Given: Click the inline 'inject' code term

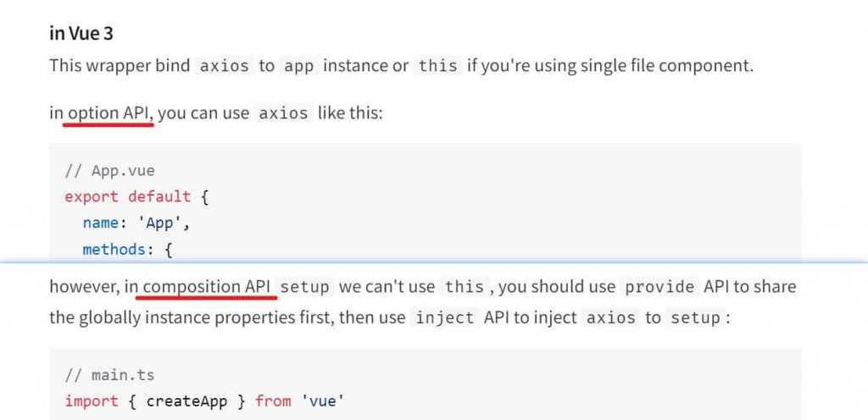Looking at the screenshot, I should click(445, 318).
